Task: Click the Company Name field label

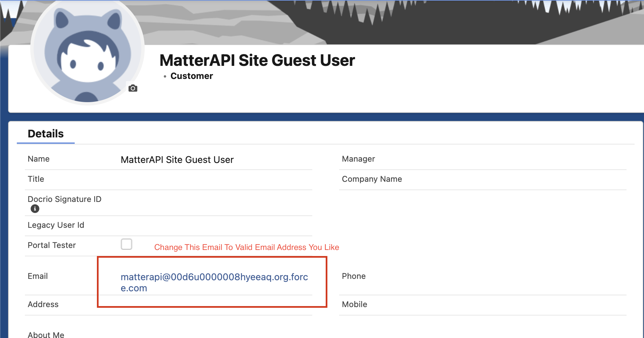Action: [x=372, y=179]
